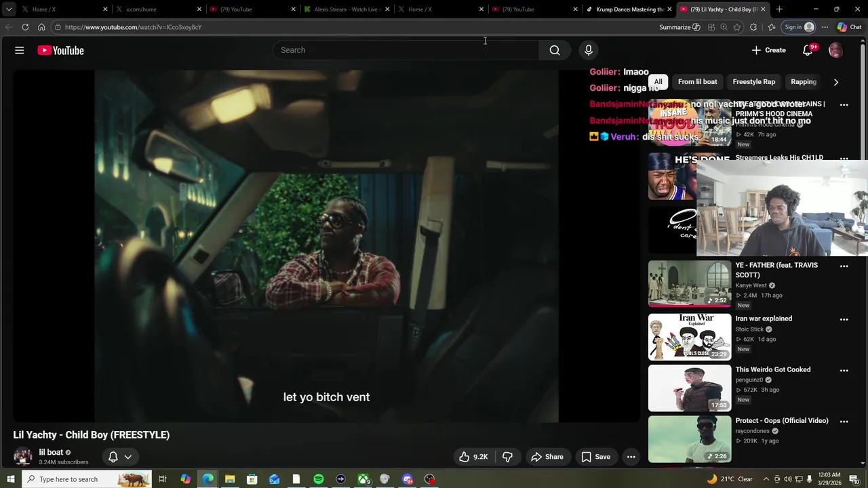The width and height of the screenshot is (868, 488).
Task: Click the address bar URL
Action: 133,27
